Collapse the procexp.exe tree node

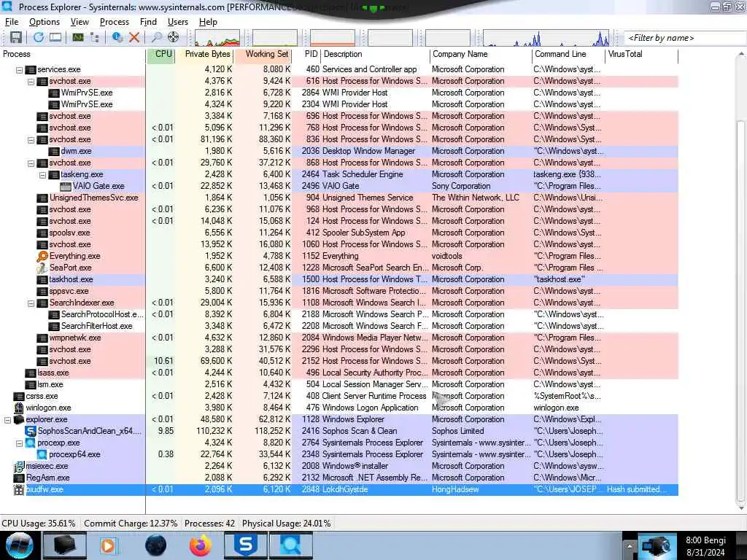pos(19,443)
